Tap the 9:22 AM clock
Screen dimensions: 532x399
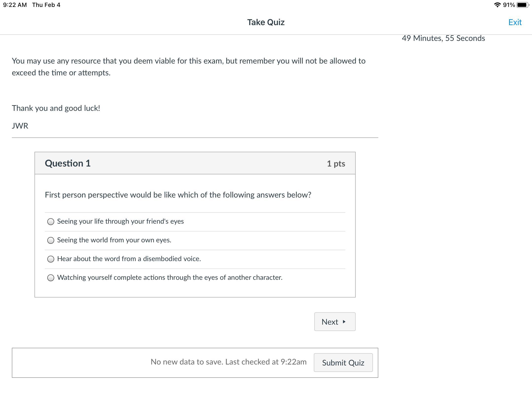point(15,5)
